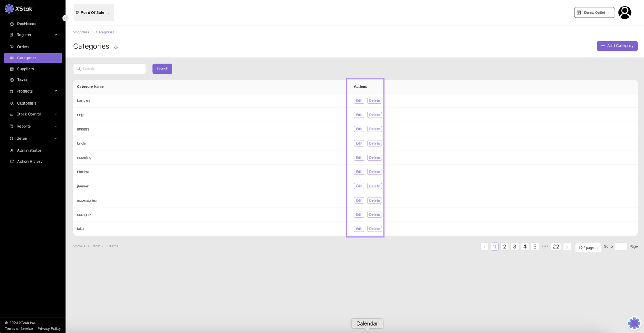Open Customers from the sidebar menu
Screen dimensions: 644x333
[26, 103]
